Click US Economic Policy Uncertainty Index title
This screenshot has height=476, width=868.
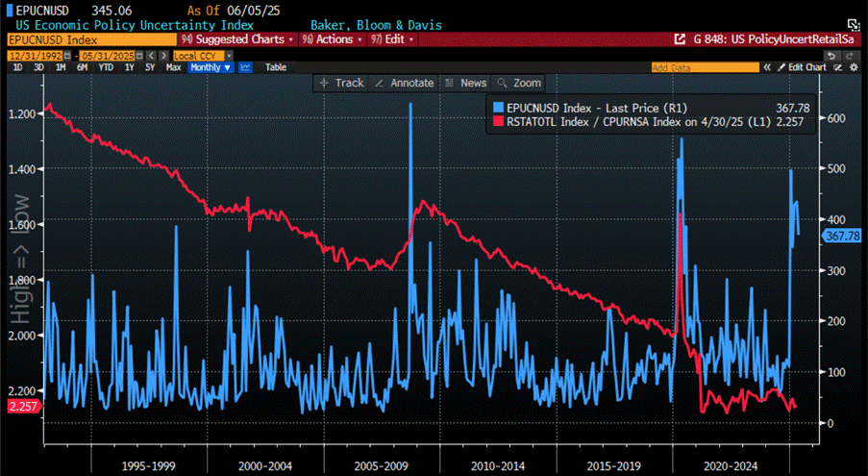coord(135,25)
